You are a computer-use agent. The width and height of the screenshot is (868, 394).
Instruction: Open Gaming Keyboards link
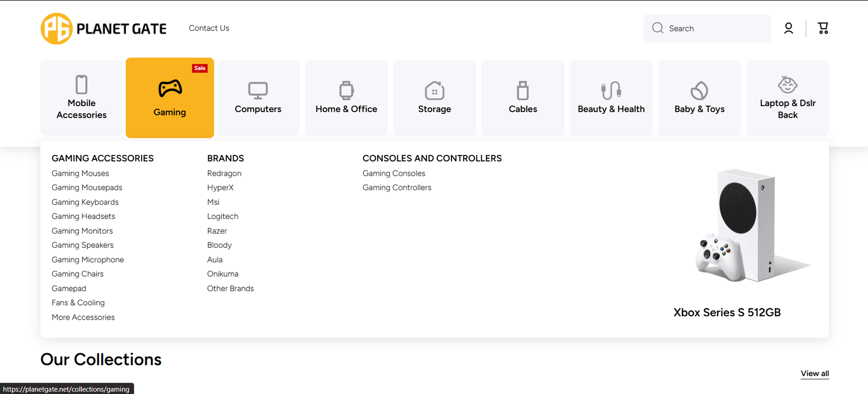click(x=85, y=202)
